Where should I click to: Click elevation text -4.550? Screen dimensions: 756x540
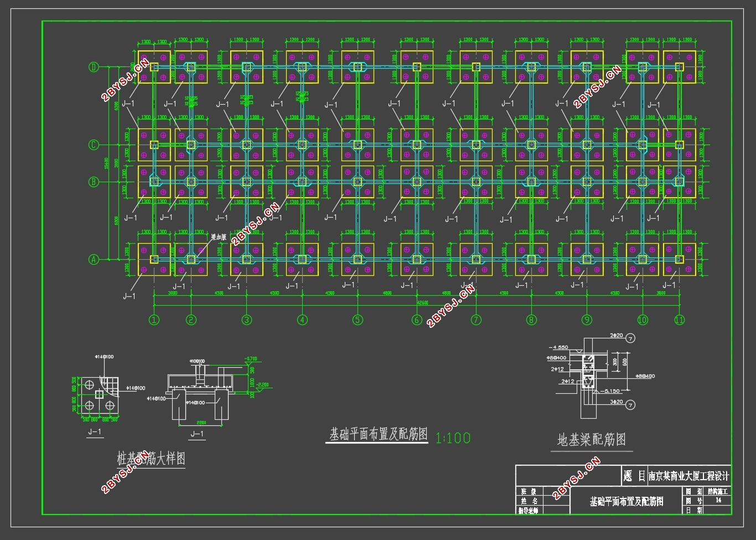[x=558, y=347]
